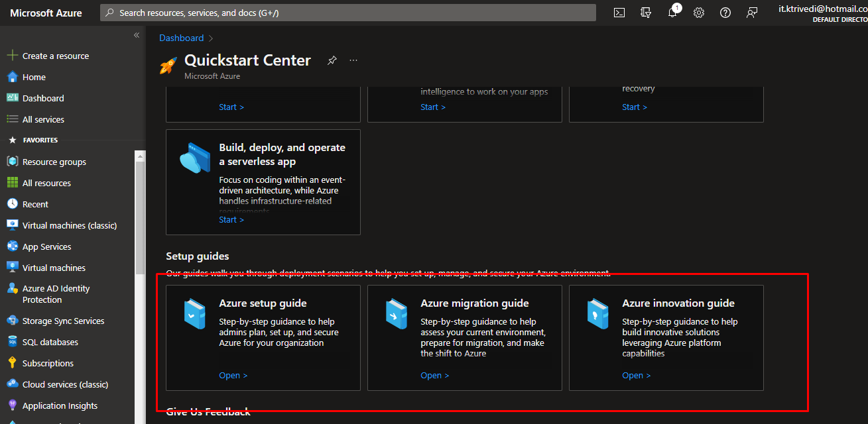Pin Quickstart Center to dashboard
The height and width of the screenshot is (424, 868).
tap(332, 60)
